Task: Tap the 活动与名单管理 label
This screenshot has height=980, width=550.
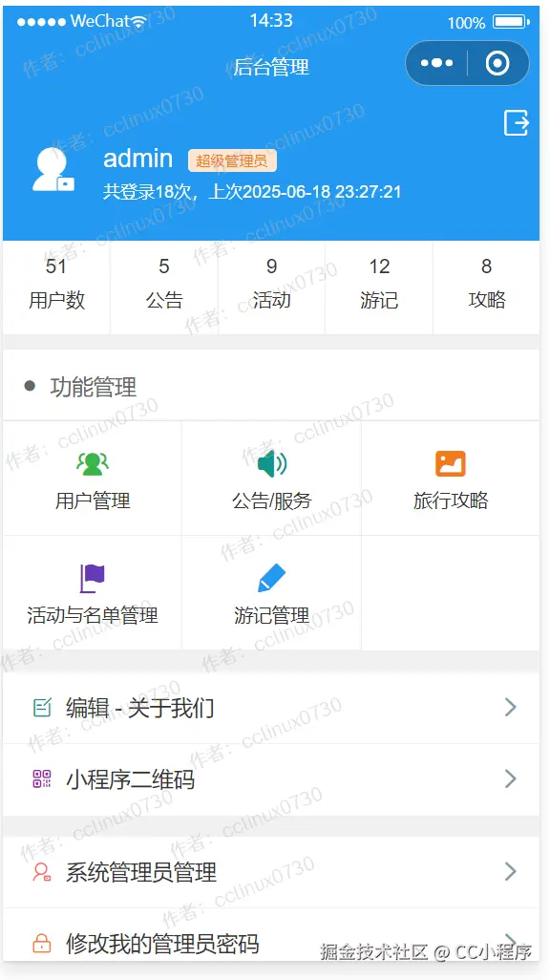Action: coord(93,616)
